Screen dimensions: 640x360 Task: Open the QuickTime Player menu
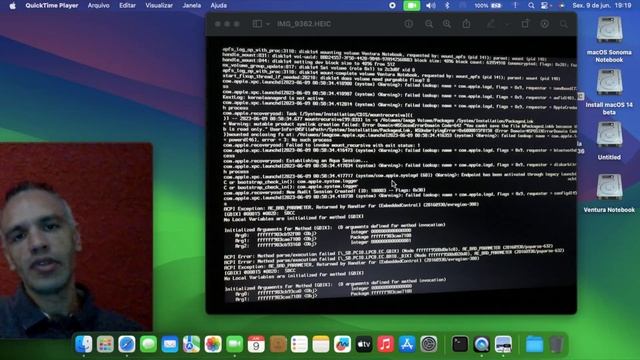coord(51,5)
